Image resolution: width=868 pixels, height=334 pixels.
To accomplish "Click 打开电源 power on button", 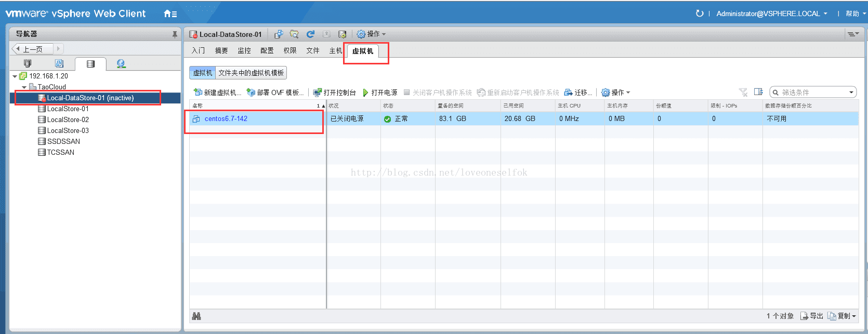I will point(380,92).
